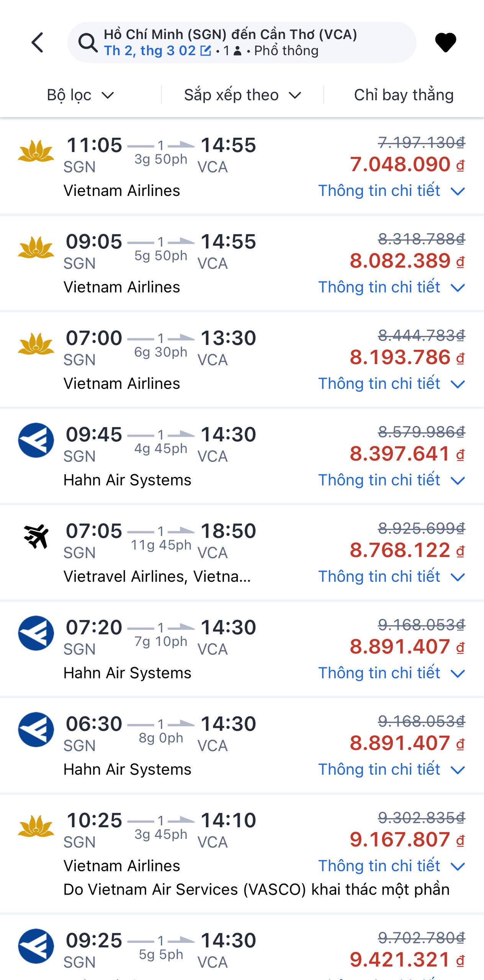Expand details for the 8.397.641 đ flight
The width and height of the screenshot is (484, 980).
391,480
